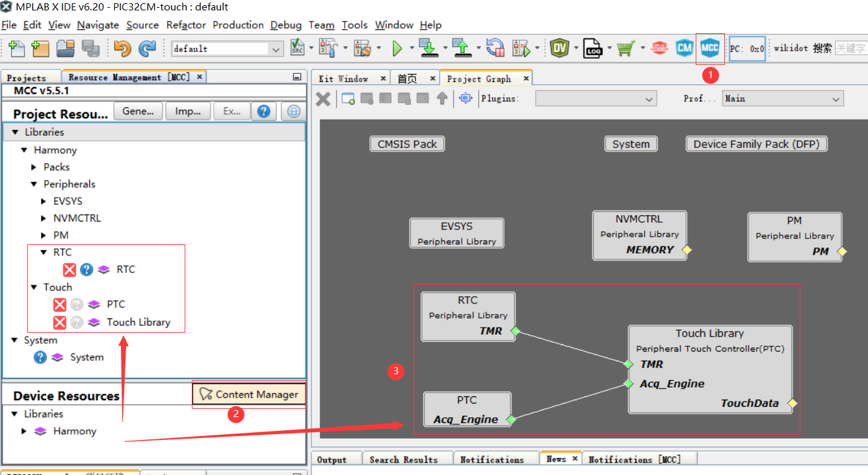868x475 pixels.
Task: Open the Production menu
Action: [x=238, y=25]
